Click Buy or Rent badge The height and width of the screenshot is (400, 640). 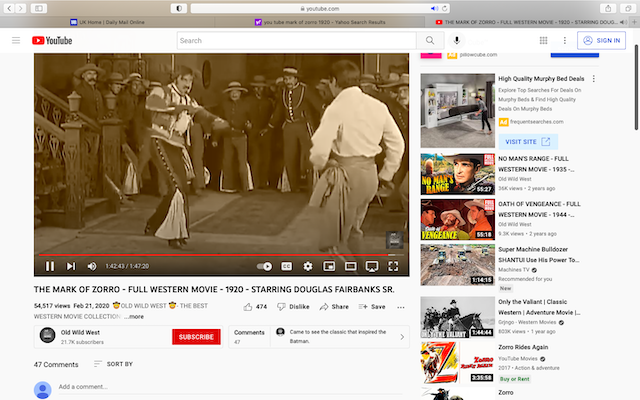pyautogui.click(x=514, y=379)
